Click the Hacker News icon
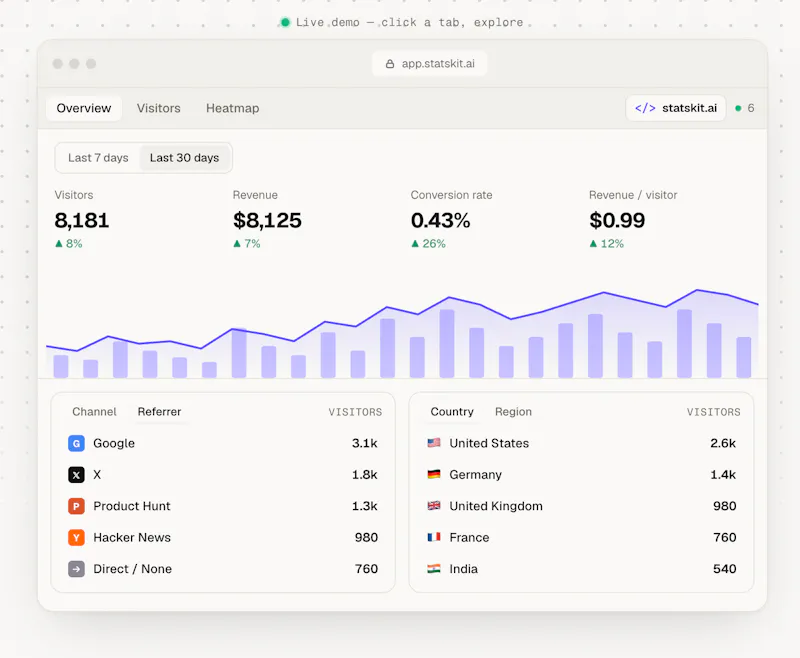 point(76,538)
